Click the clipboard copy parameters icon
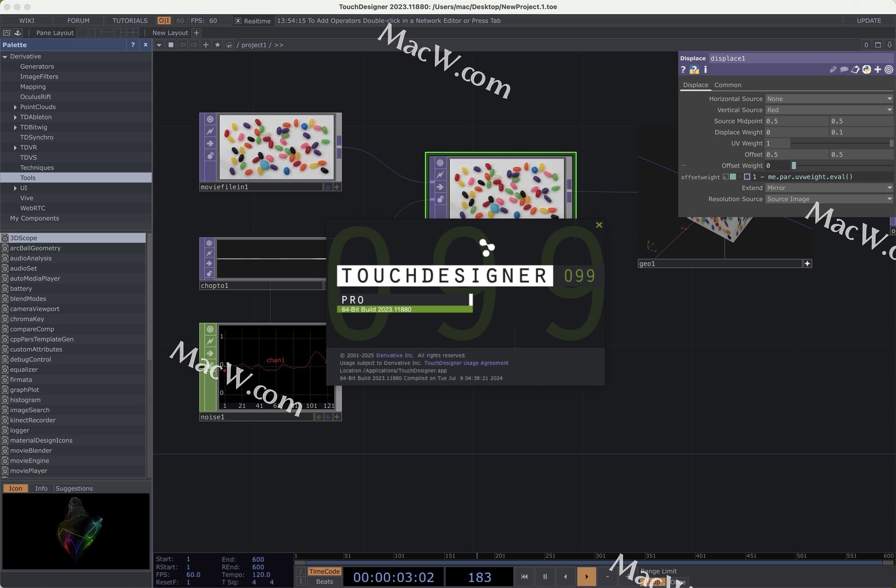 855,69
